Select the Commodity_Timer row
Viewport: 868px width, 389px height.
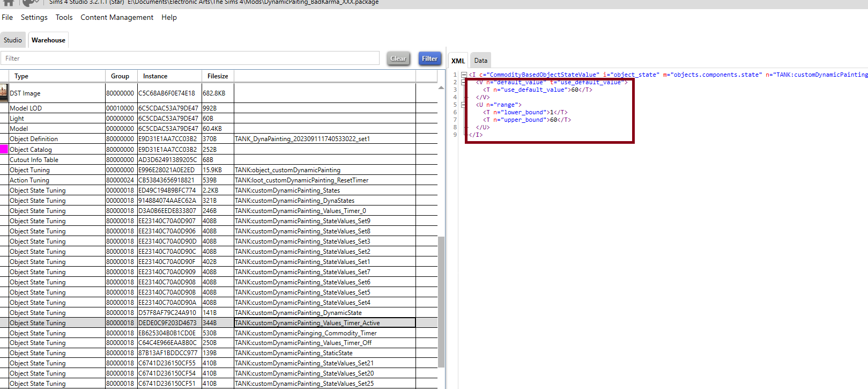[219, 333]
